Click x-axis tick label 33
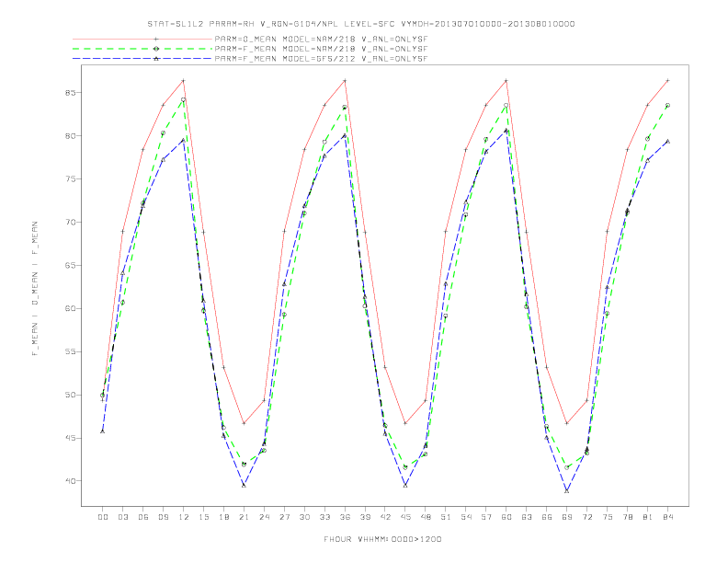Image resolution: width=728 pixels, height=563 pixels. (x=324, y=517)
